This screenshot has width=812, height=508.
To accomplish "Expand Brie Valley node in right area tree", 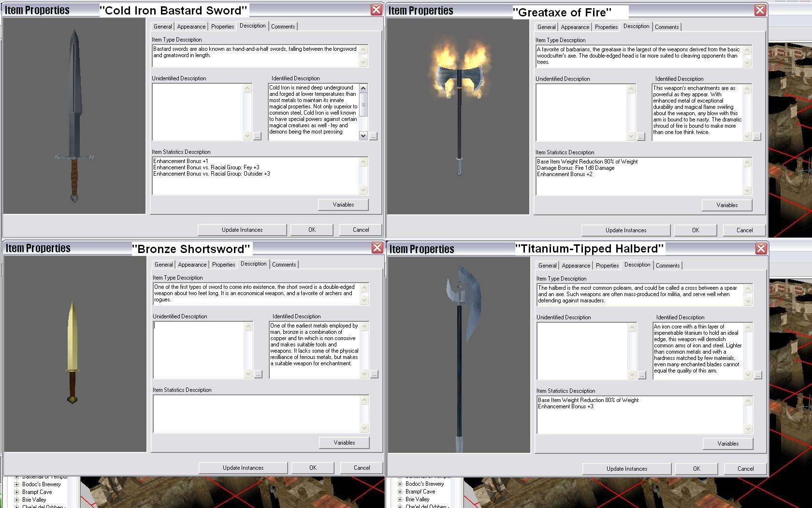I will 400,499.
